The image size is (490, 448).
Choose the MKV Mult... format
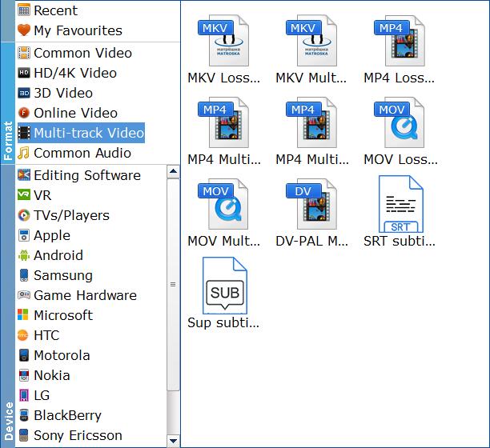(x=311, y=50)
